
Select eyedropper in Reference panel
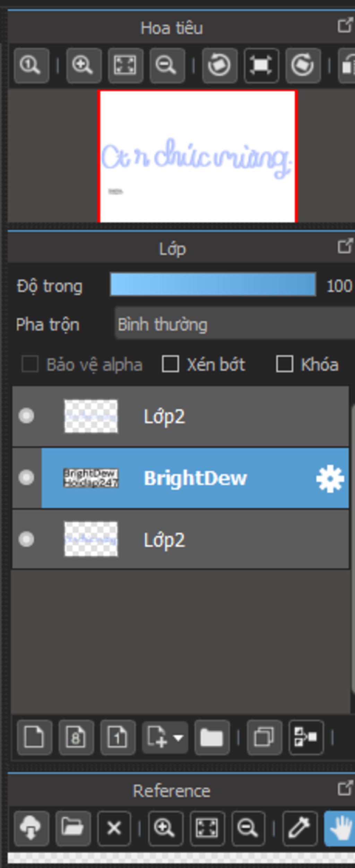pos(300,828)
